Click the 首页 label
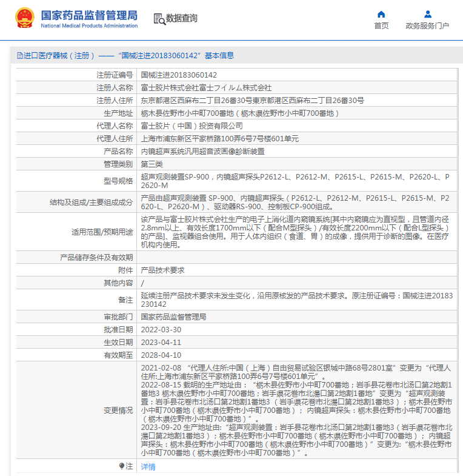Image resolution: width=463 pixels, height=476 pixels. pos(381,26)
